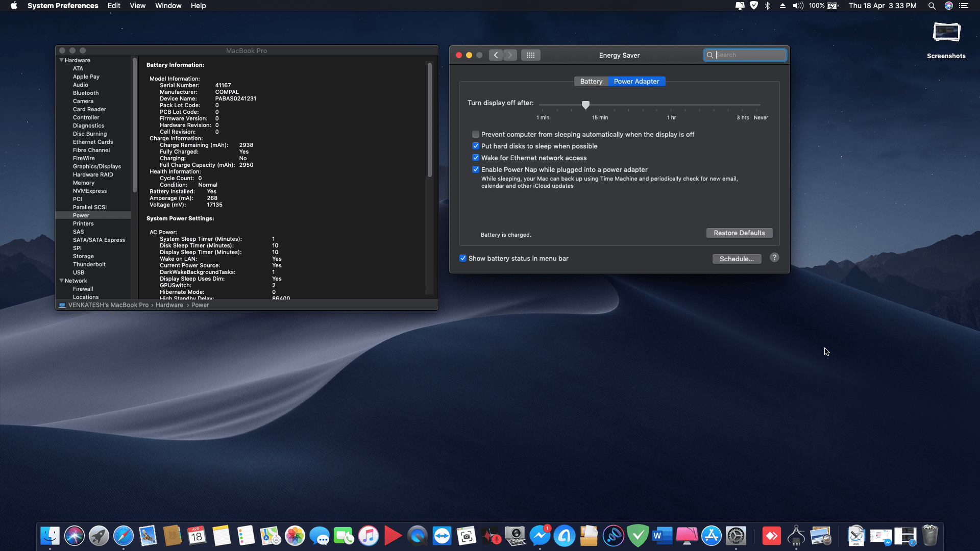Select Memory in the Hardware list
980x551 pixels.
coord(84,183)
